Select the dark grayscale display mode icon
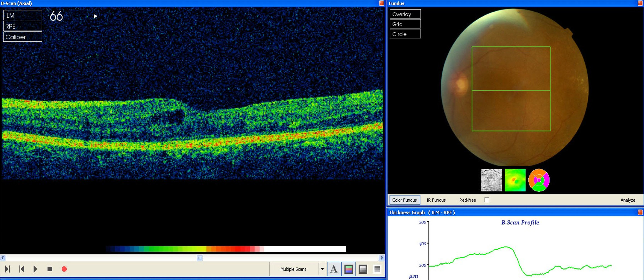This screenshot has height=280, width=644. tap(363, 269)
